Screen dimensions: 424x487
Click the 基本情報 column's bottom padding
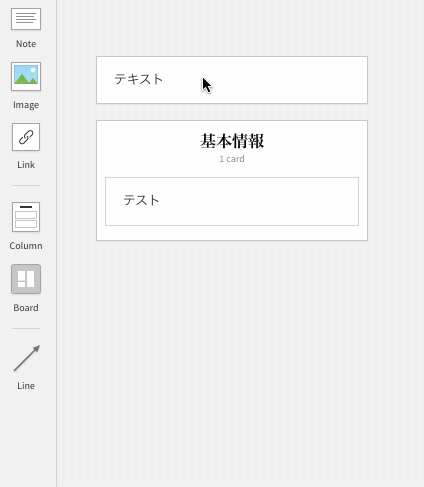pos(232,233)
